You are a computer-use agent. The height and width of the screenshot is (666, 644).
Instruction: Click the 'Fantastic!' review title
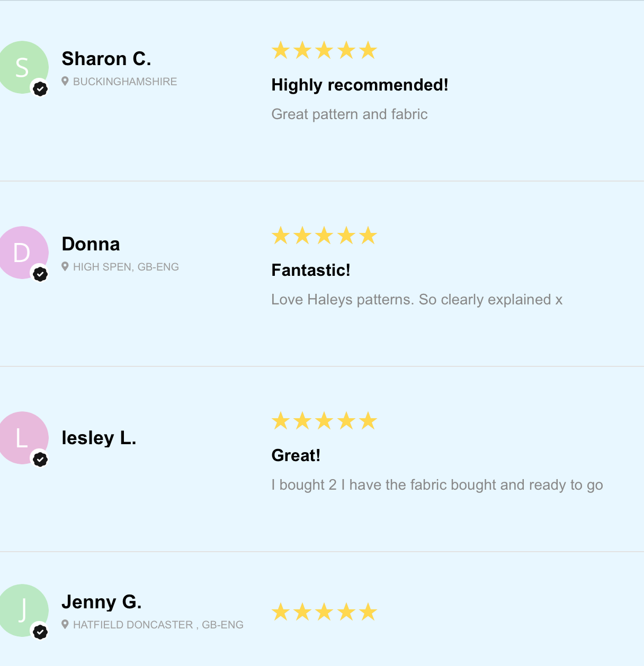tap(311, 271)
